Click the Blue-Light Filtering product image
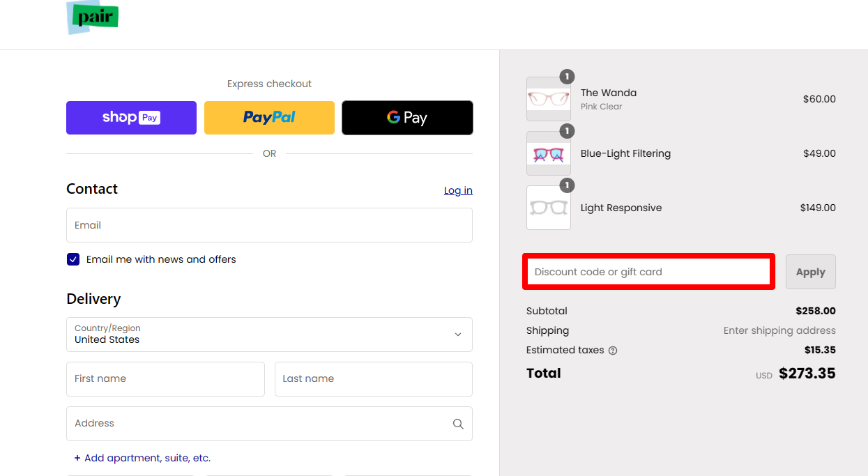868x476 pixels. pyautogui.click(x=548, y=153)
